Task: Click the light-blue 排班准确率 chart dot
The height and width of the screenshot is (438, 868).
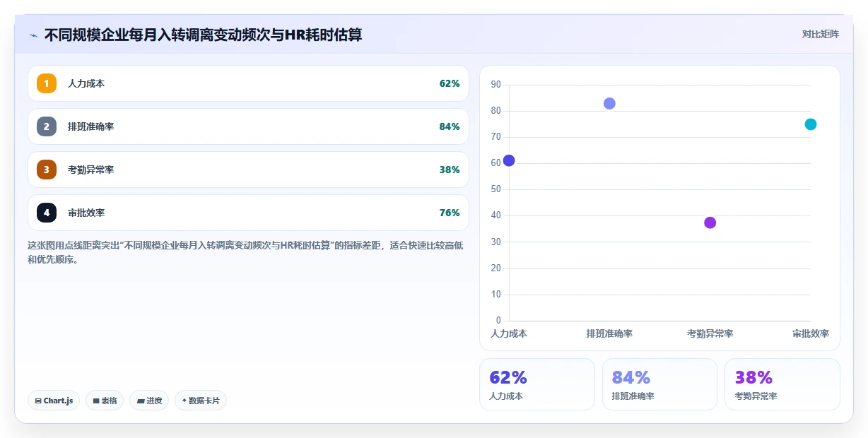Action: [x=609, y=103]
